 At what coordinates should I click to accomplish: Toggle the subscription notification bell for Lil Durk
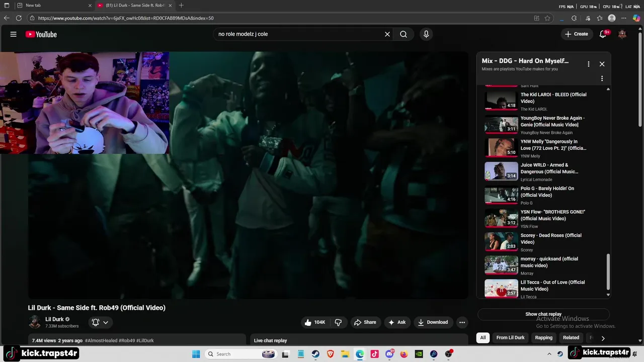point(96,322)
